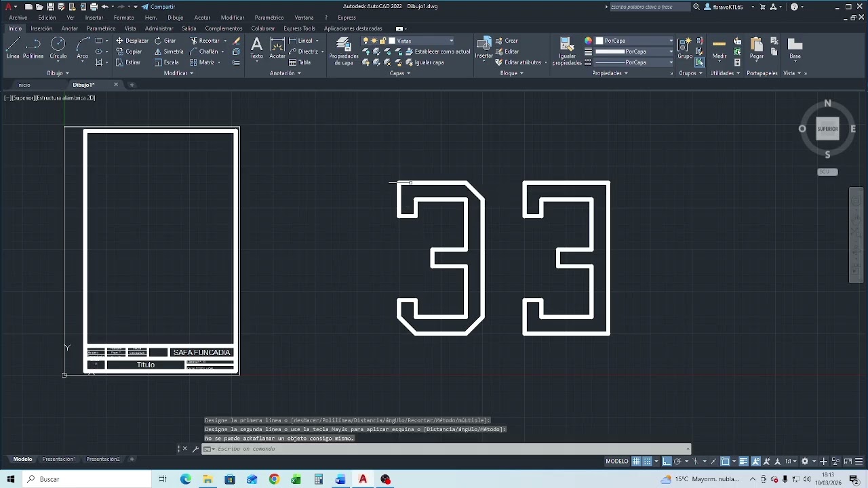Open the Anotar ribbon tab
The height and width of the screenshot is (488, 868).
[69, 28]
